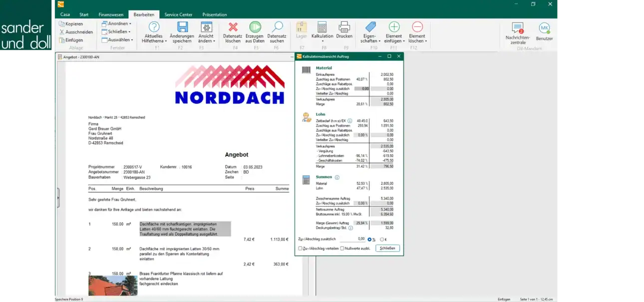Click the Benutzer MK avatar icon
The height and width of the screenshot is (302, 644).
544,28
